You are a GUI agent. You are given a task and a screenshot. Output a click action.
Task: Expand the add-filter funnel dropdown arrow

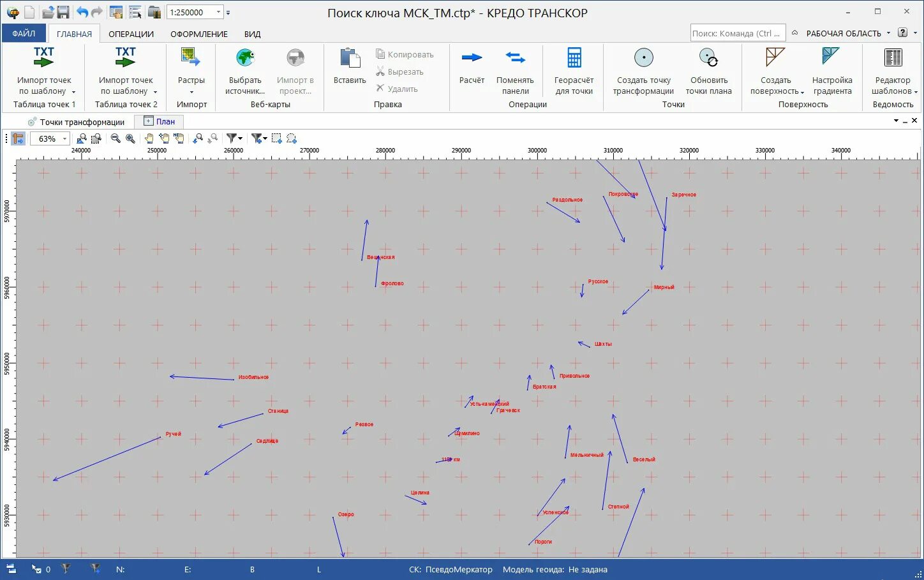coord(265,138)
